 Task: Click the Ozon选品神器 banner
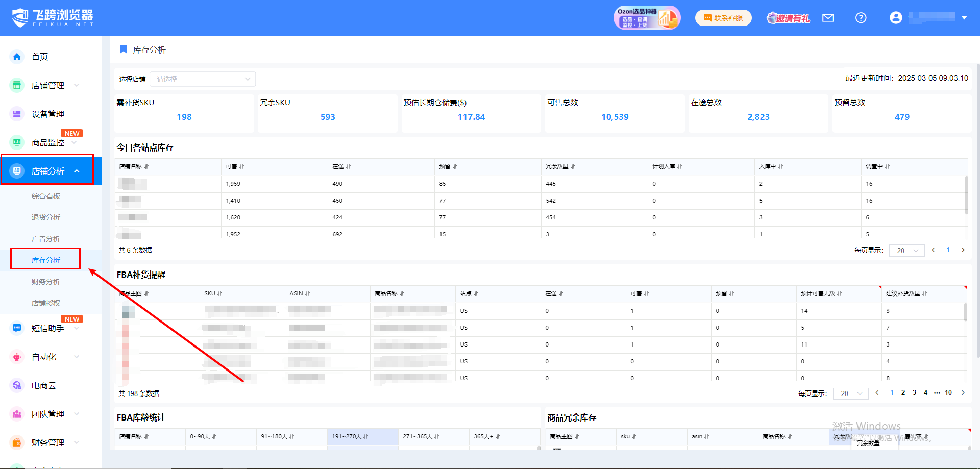pyautogui.click(x=647, y=18)
